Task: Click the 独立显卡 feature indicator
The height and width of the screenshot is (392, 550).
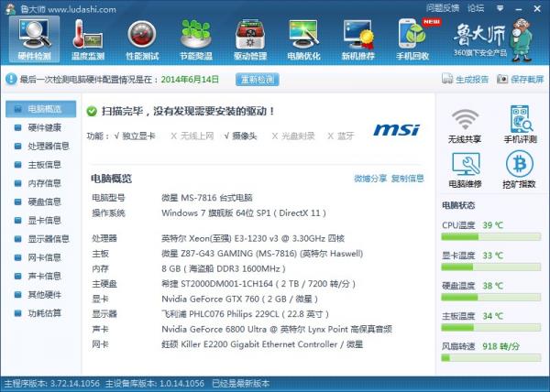Action: 135,136
